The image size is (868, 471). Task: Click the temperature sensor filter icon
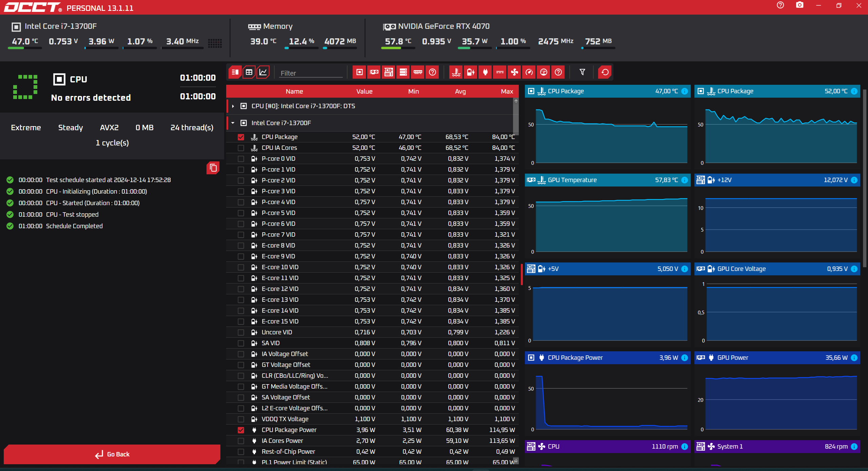pos(456,72)
